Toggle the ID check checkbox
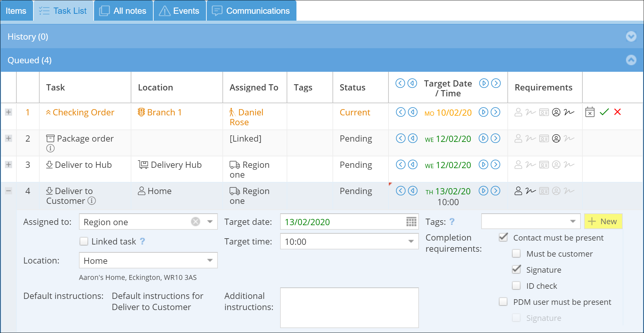Screen dimensions: 644x333 pyautogui.click(x=516, y=286)
